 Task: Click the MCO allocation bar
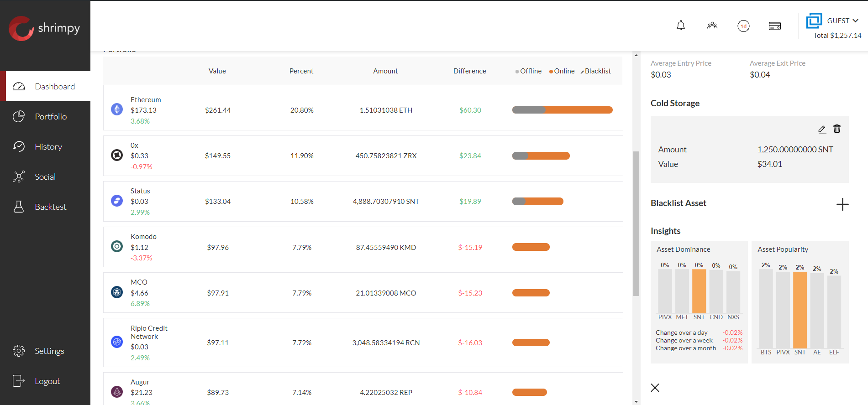click(531, 293)
